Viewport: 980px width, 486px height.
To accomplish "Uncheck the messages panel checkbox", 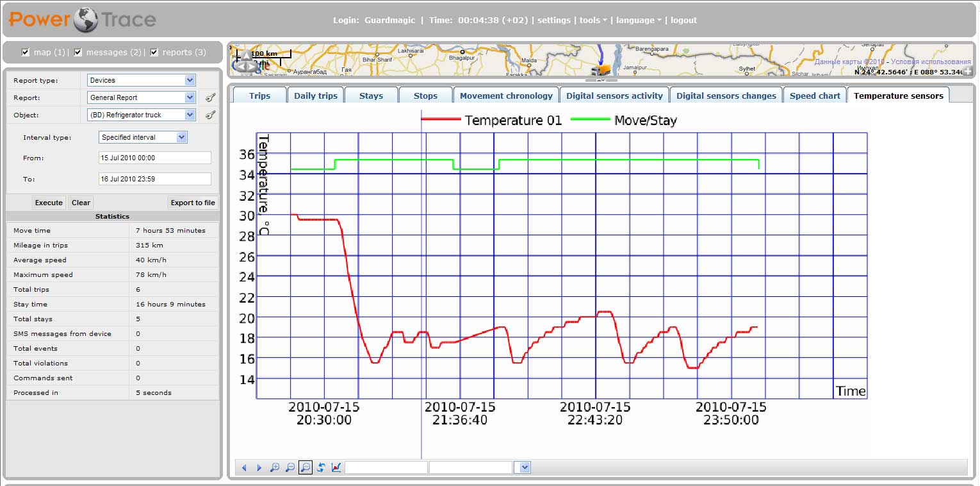I will 78,53.
